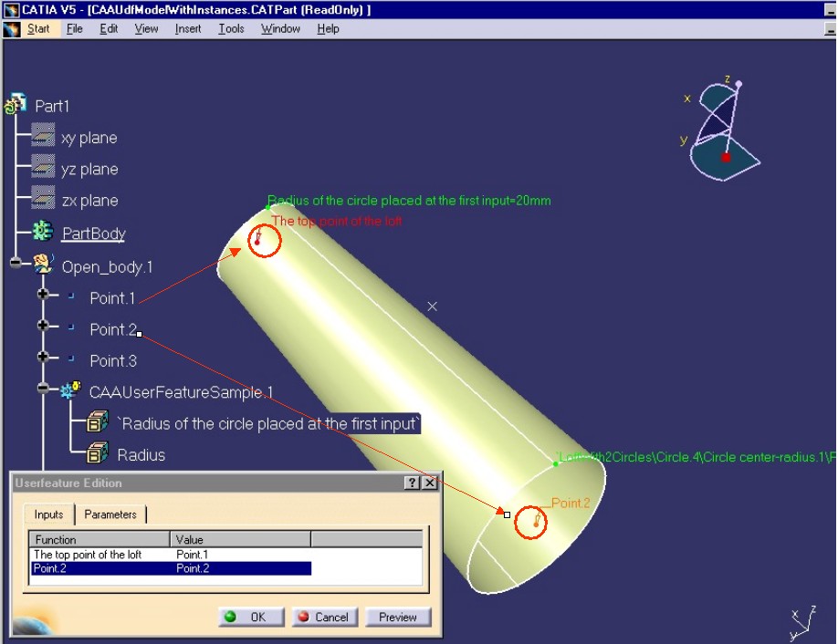
Task: Switch to the Parameters tab
Action: (x=110, y=514)
